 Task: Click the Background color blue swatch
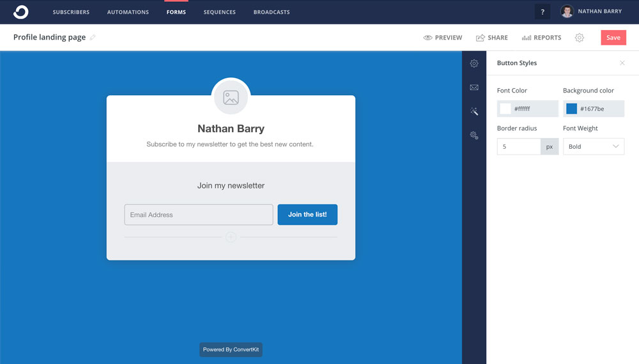point(571,109)
